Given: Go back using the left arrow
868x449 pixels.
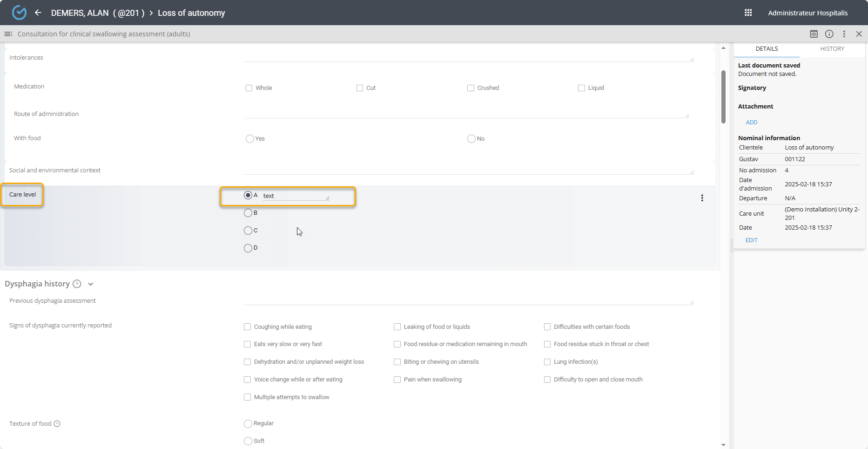Looking at the screenshot, I should [x=38, y=13].
